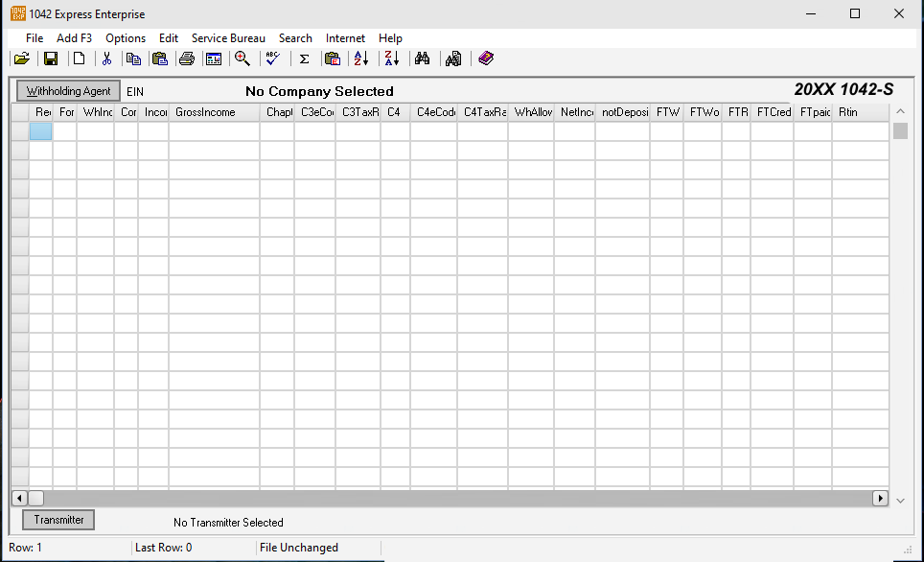Image resolution: width=924 pixels, height=562 pixels.
Task: Save the file with the floppy disk icon
Action: [51, 59]
